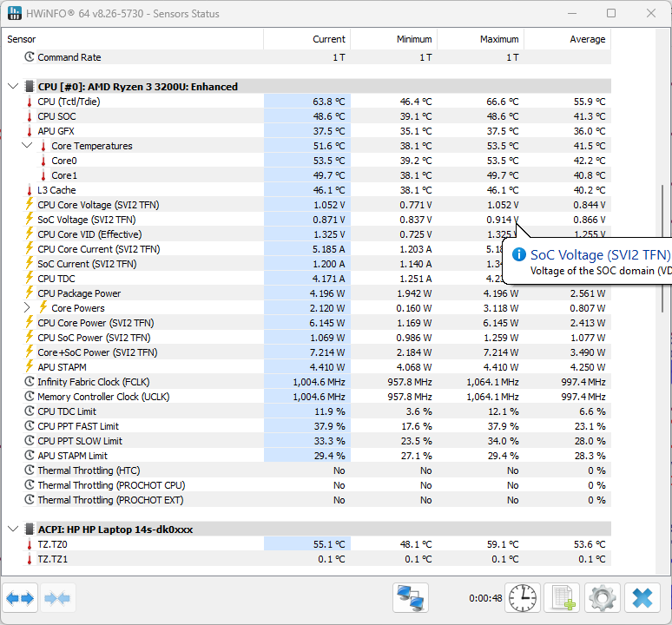Viewport: 672px width, 625px height.
Task: Click clock icon beside Command Rate
Action: 30,57
